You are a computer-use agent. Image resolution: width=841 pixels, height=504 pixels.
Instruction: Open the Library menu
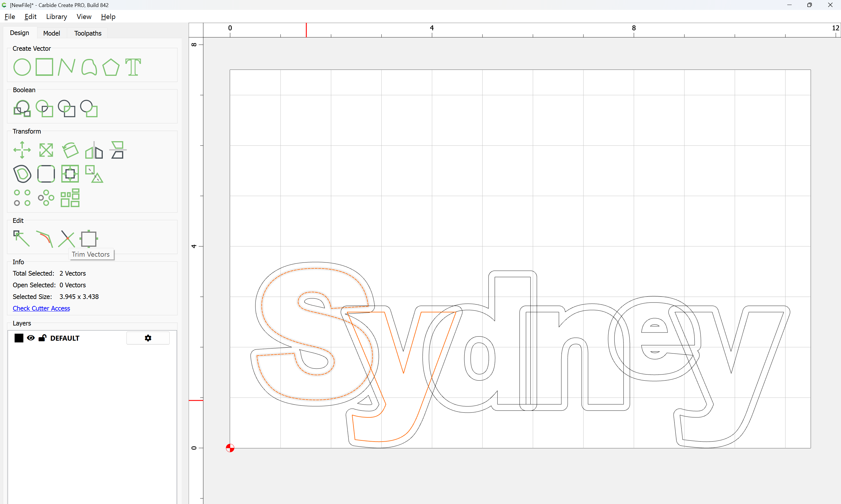click(x=56, y=17)
